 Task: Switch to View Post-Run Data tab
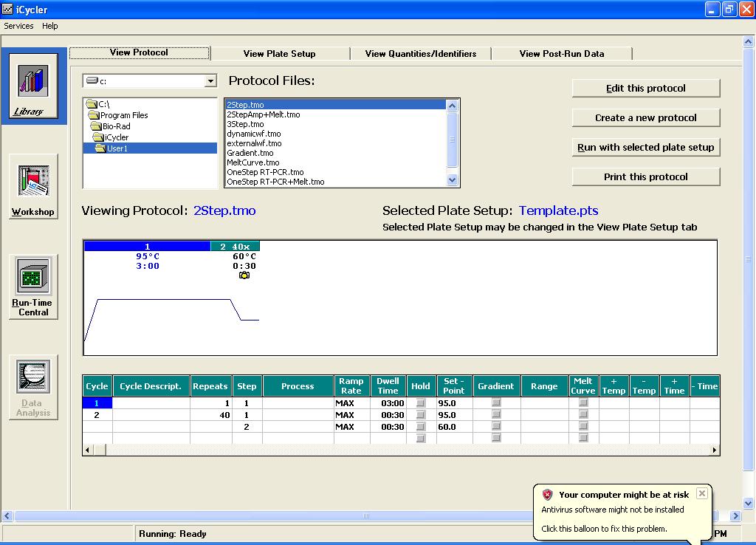click(x=562, y=53)
